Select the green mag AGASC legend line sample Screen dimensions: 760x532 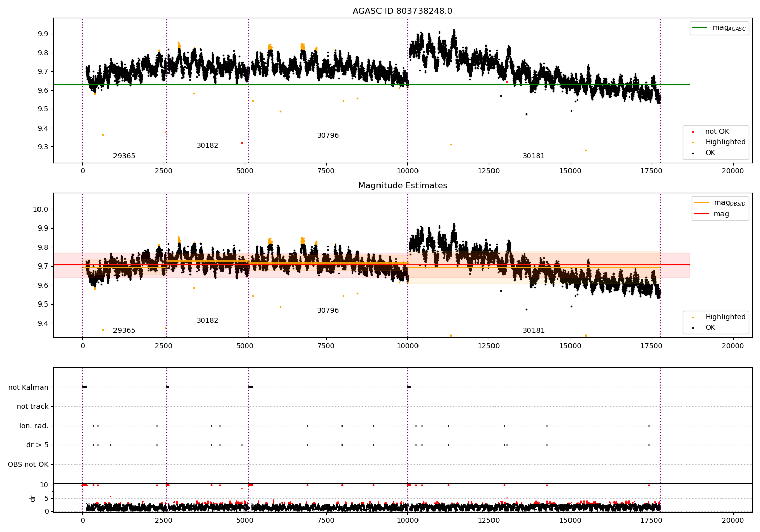[x=700, y=28]
